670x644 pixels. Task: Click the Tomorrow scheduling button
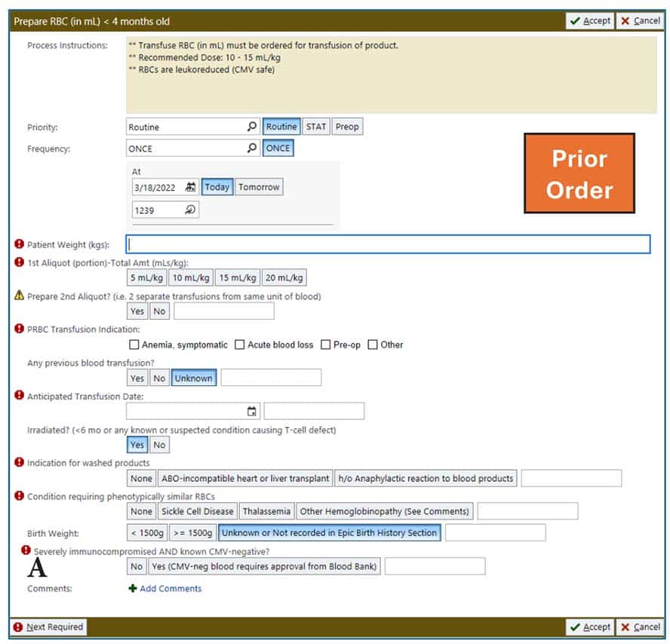pyautogui.click(x=259, y=187)
